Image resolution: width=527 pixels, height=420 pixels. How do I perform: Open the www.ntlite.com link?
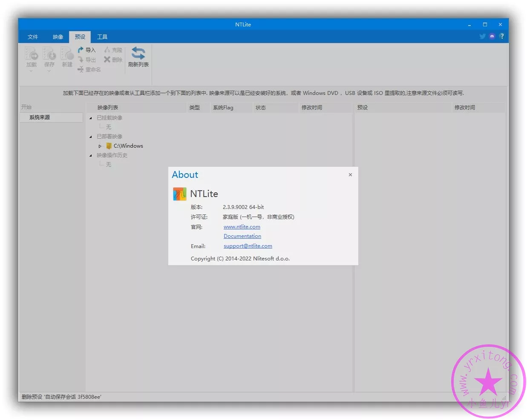click(242, 227)
